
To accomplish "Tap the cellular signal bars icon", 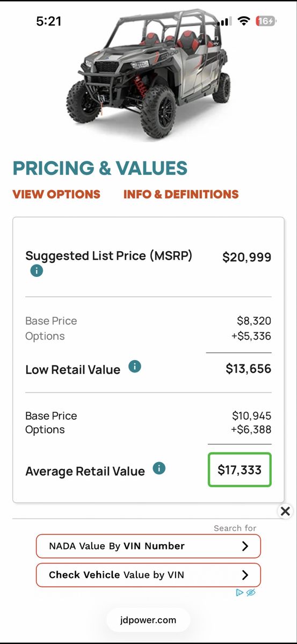I will [x=226, y=21].
